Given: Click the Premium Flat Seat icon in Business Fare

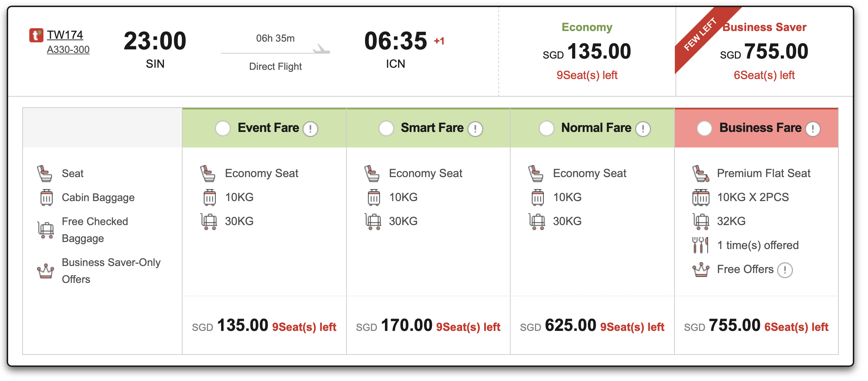Looking at the screenshot, I should click(701, 173).
